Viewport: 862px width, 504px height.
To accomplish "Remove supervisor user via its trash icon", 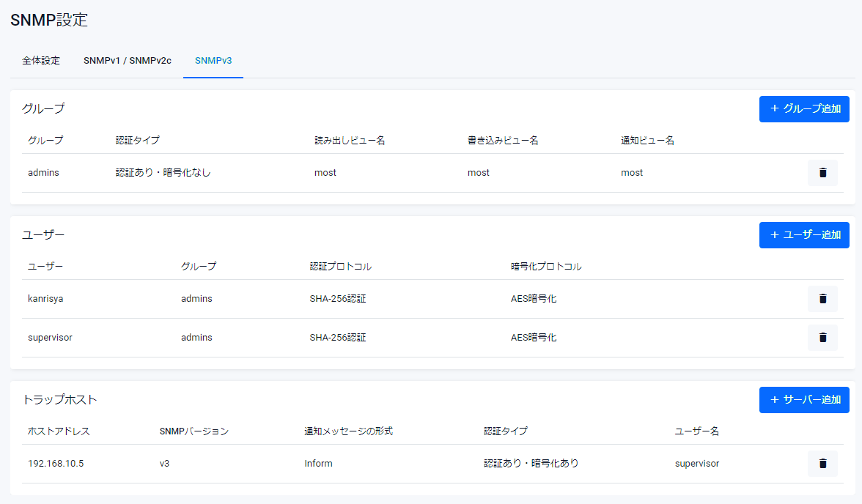I will (x=822, y=338).
